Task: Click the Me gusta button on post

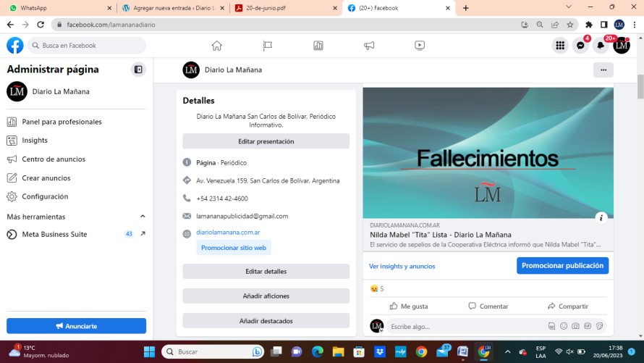Action: [x=407, y=306]
